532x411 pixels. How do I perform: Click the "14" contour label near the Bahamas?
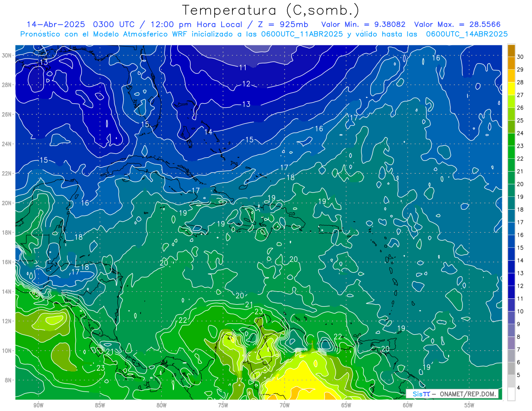point(208,132)
